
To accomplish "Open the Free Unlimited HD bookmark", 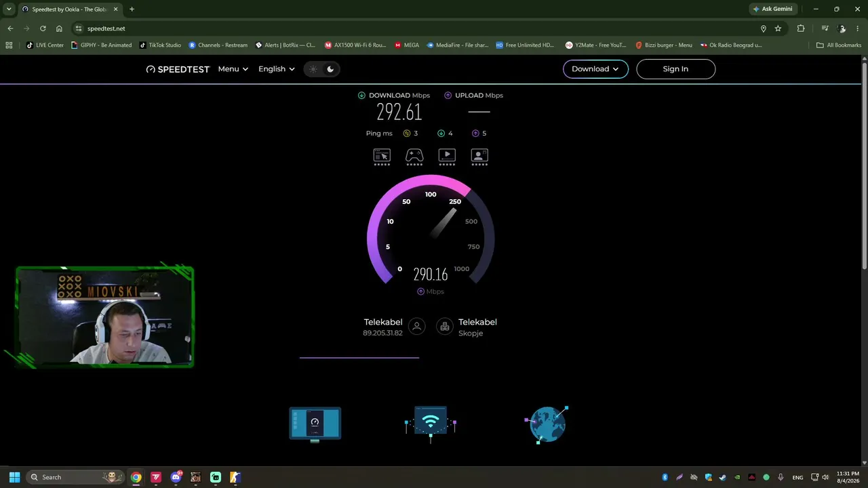I will 525,45.
